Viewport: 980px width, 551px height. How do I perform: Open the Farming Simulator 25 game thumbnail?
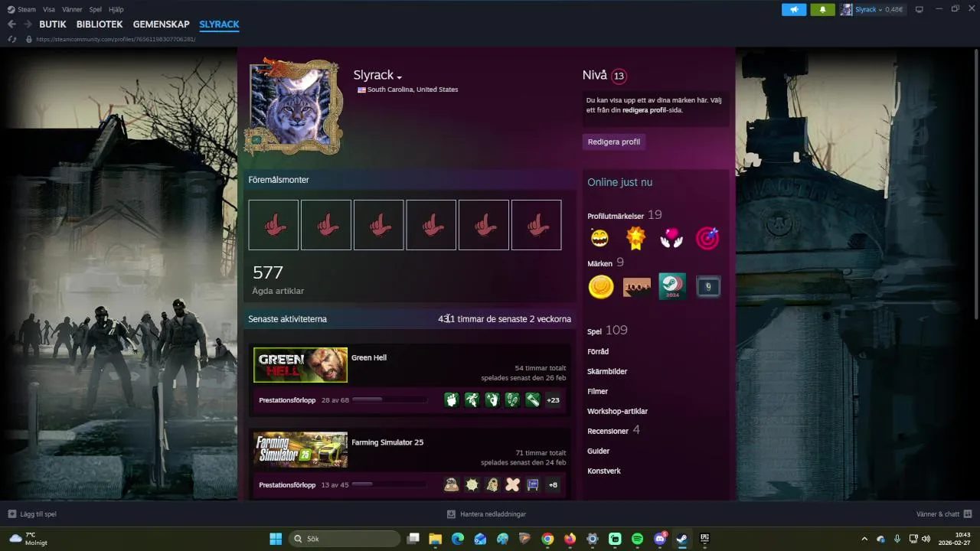pos(300,450)
